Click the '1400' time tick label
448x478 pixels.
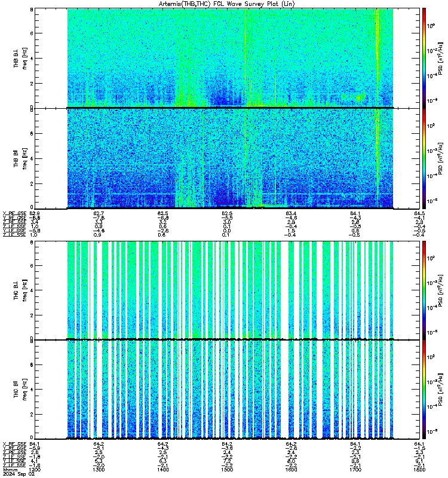point(162,470)
